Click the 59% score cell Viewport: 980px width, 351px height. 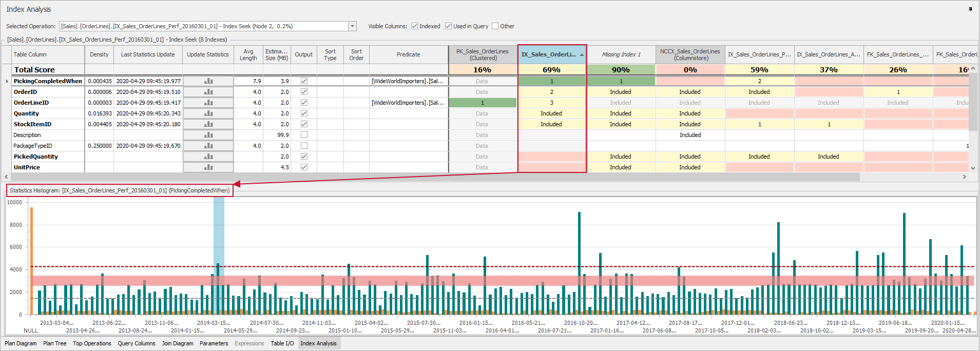tap(759, 70)
